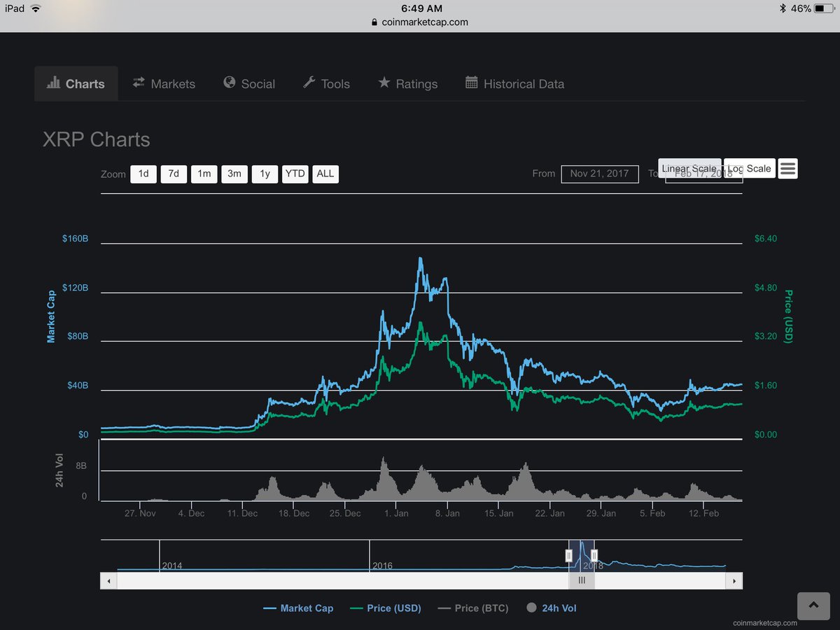
Task: Open the Charts tab
Action: pyautogui.click(x=76, y=83)
